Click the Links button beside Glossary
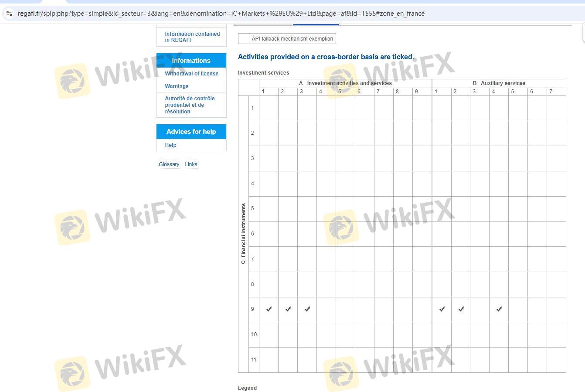 point(191,164)
